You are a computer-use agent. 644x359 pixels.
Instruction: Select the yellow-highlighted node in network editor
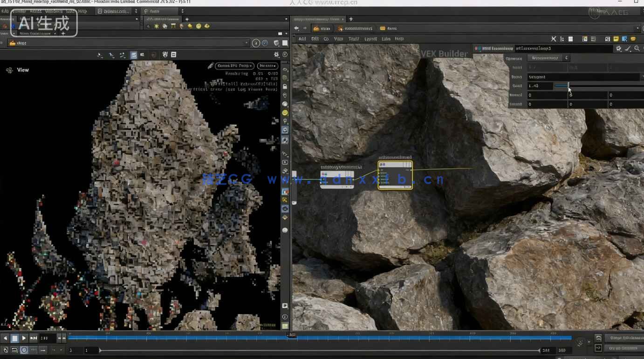[x=395, y=175]
